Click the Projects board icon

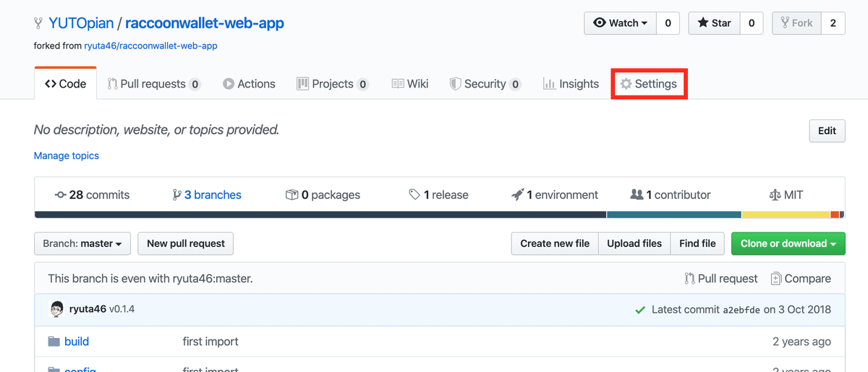[x=302, y=84]
